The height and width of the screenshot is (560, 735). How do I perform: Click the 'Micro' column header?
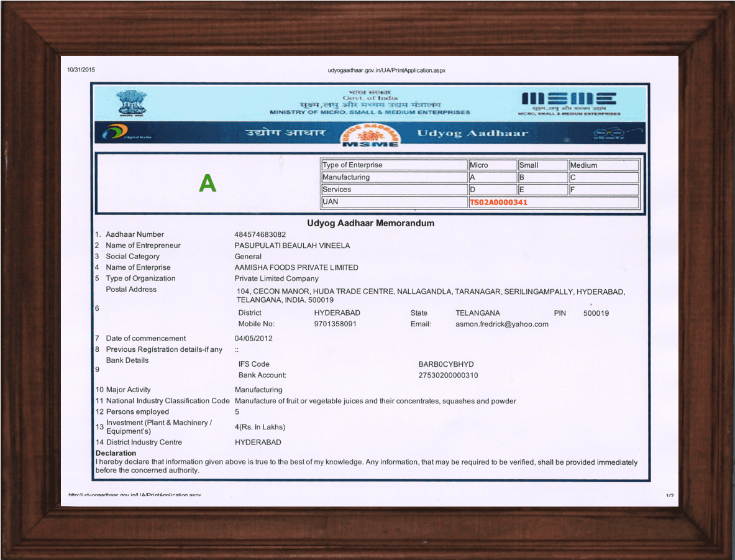pyautogui.click(x=493, y=165)
